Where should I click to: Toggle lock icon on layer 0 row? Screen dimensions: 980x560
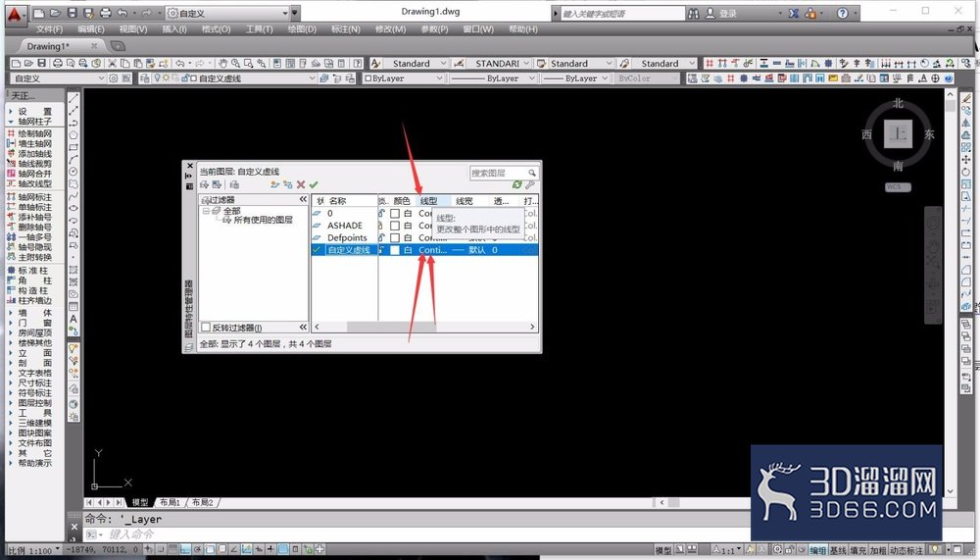pos(381,214)
